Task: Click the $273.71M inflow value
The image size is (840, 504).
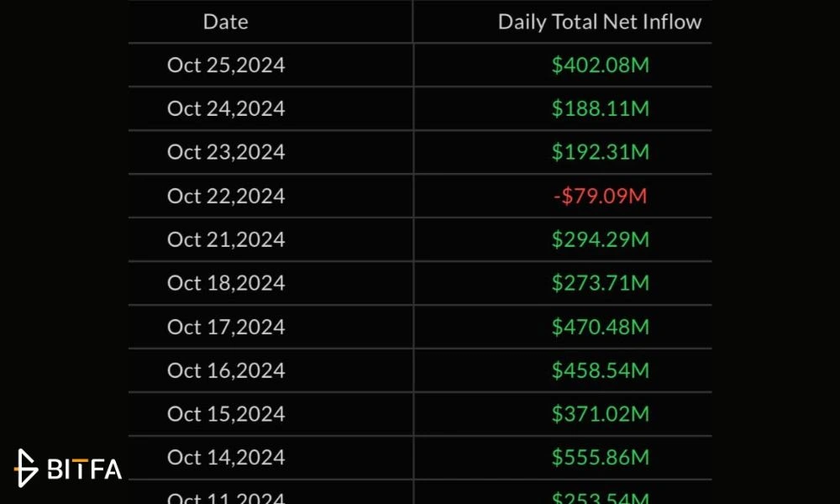Action: coord(600,283)
